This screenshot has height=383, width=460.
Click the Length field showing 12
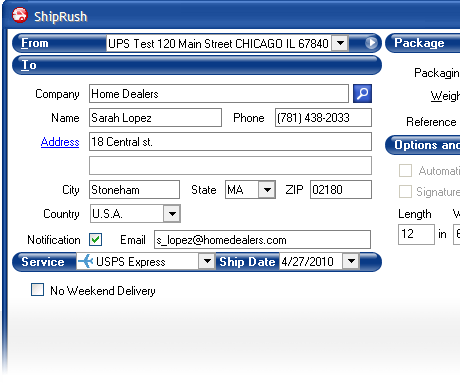click(x=416, y=234)
